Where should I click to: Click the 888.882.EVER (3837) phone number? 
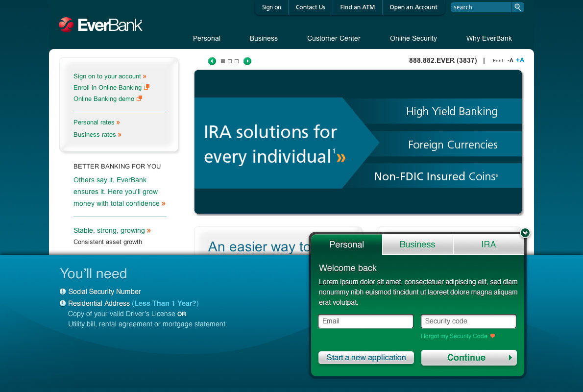coord(443,60)
